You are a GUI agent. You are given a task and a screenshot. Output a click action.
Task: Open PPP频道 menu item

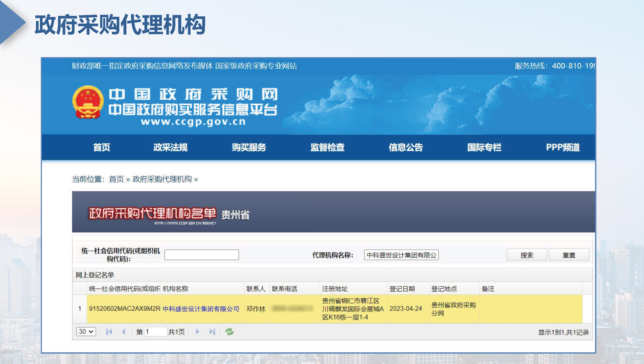[x=563, y=147]
